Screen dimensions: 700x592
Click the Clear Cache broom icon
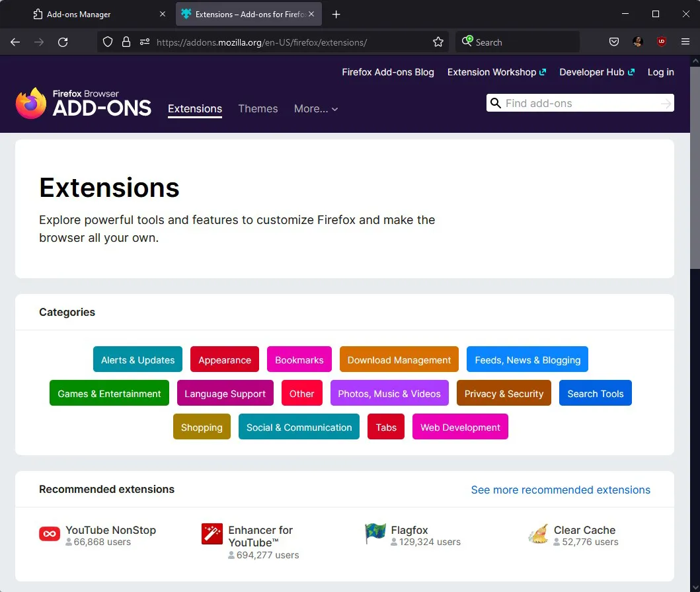pos(538,534)
